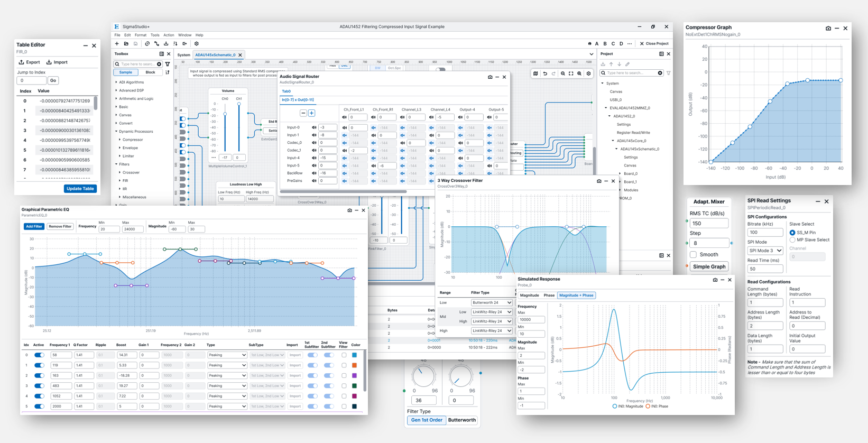Click Simple Graph button in Adapt. Mixer
The width and height of the screenshot is (868, 443).
coord(709,267)
